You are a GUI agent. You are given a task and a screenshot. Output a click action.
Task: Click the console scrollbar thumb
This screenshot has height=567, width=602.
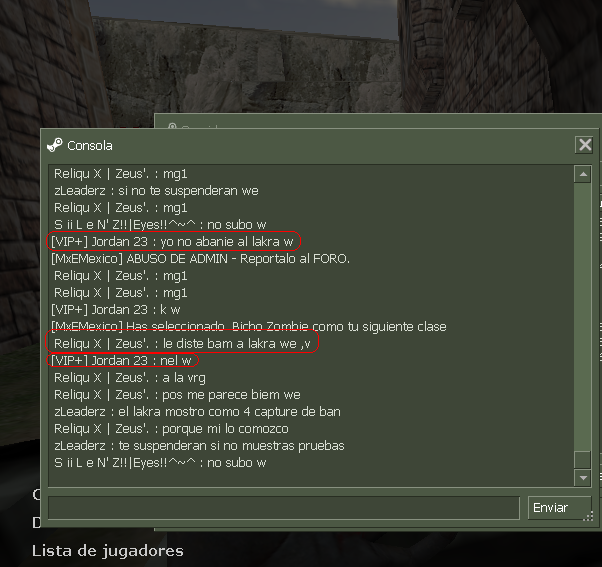582,460
